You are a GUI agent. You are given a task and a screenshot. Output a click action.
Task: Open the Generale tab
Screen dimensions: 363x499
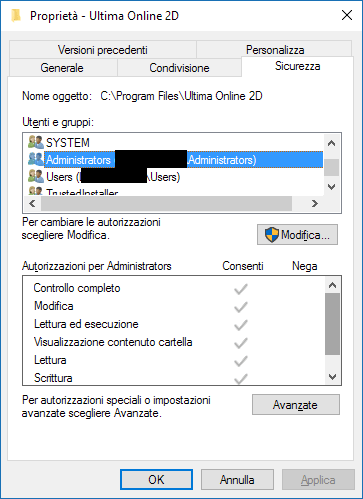(63, 68)
